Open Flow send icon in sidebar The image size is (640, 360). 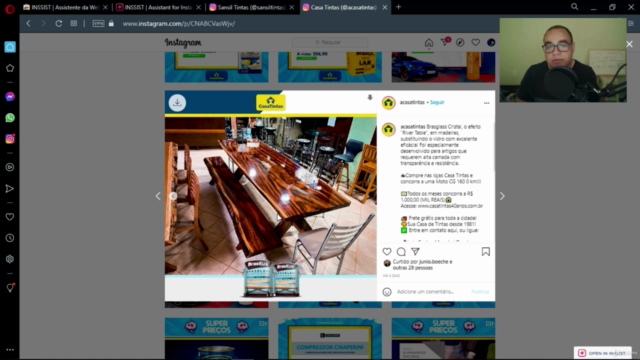tap(10, 189)
